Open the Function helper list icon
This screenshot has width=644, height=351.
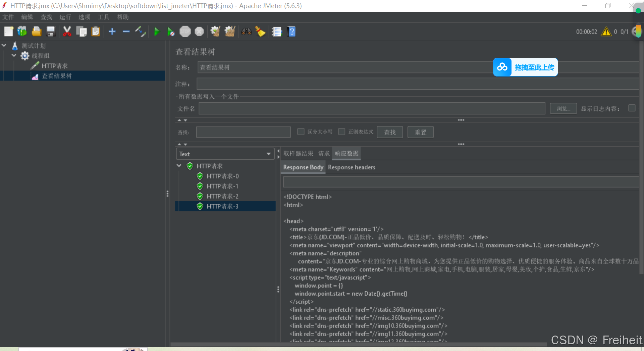tap(277, 32)
